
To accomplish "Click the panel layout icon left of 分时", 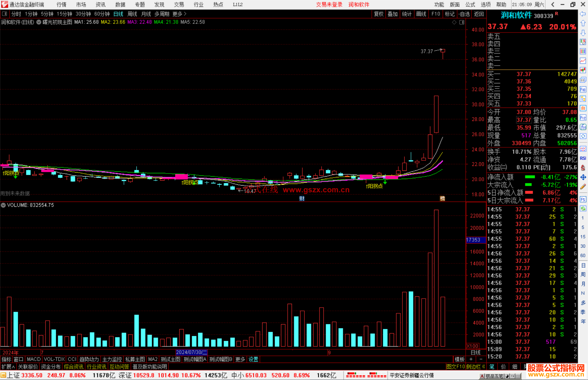I will coord(4,14).
